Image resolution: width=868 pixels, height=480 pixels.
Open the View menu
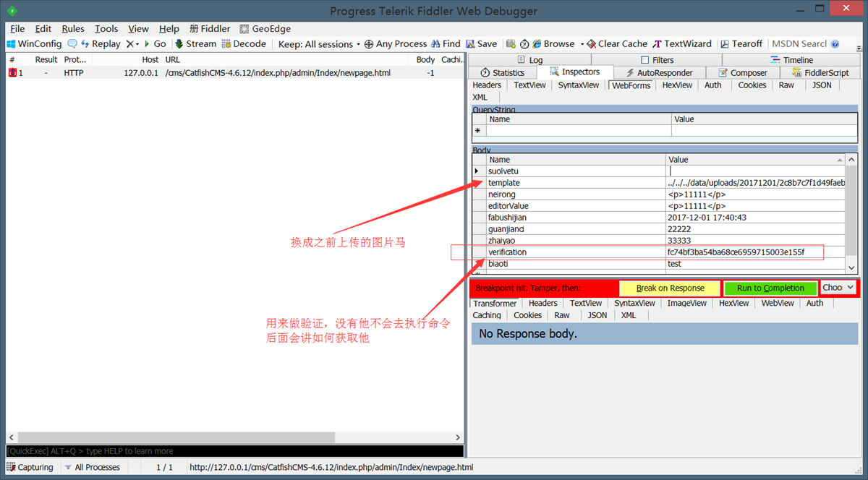click(138, 29)
